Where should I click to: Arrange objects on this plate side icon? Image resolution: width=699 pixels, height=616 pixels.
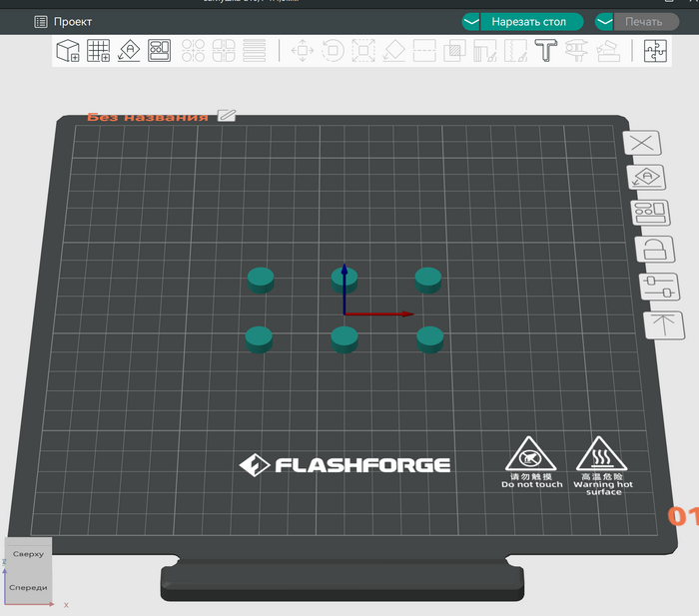tap(649, 213)
